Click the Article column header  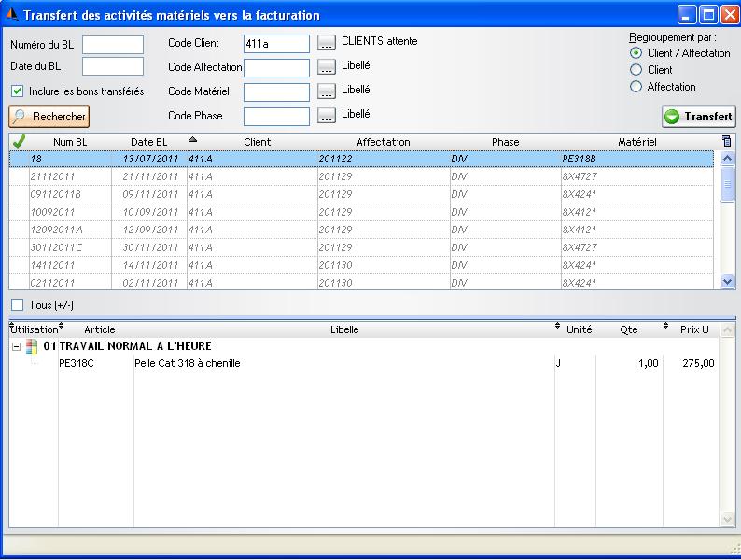click(x=99, y=329)
